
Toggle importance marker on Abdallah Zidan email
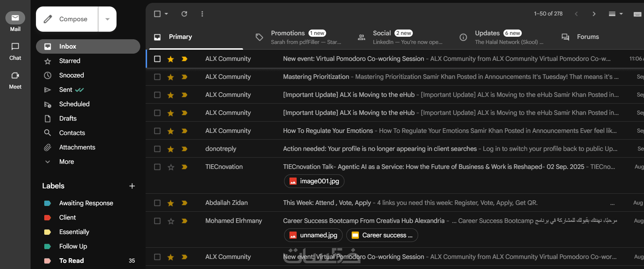184,203
